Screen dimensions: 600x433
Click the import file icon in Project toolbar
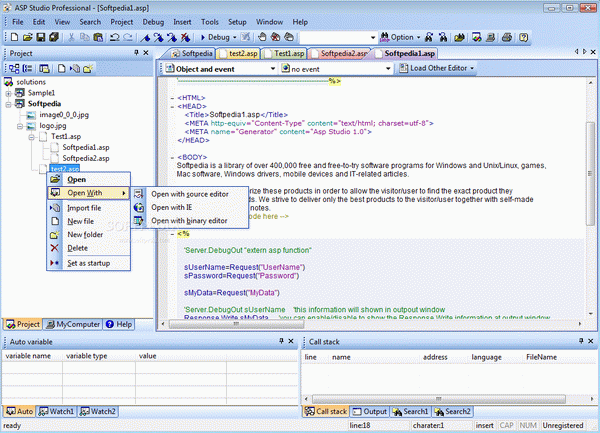coord(75,68)
